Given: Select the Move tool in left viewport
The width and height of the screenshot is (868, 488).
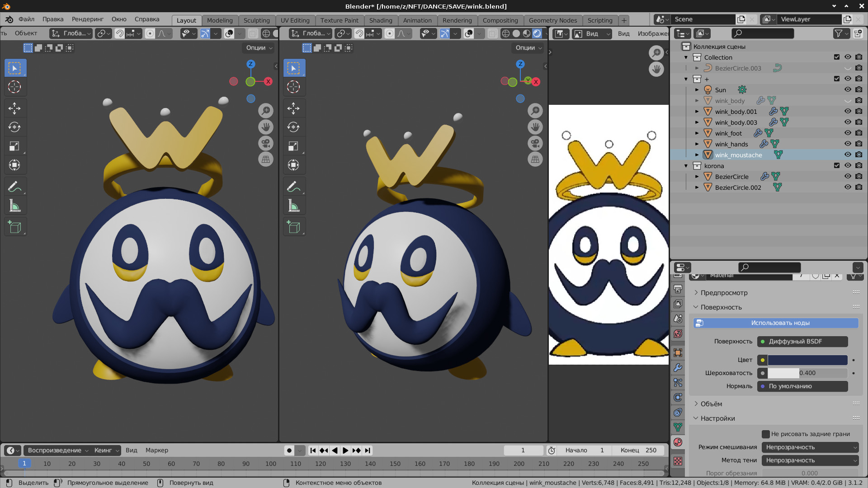Looking at the screenshot, I should tap(14, 108).
